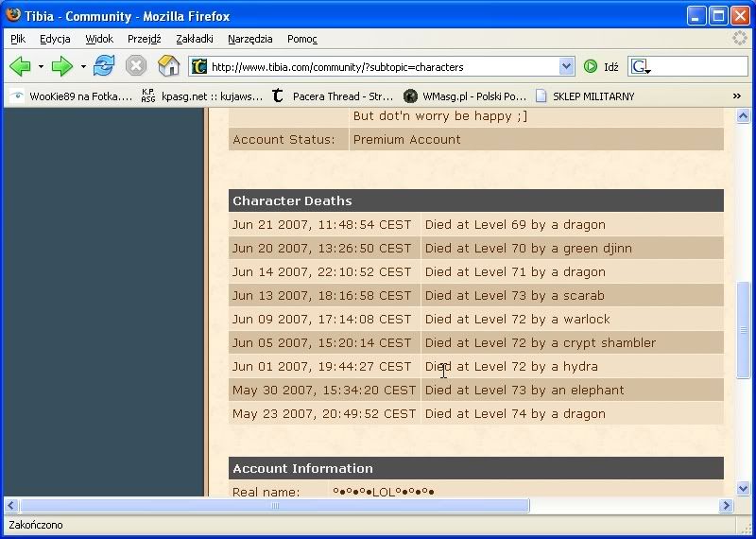
Task: Open the Home page icon
Action: (169, 65)
